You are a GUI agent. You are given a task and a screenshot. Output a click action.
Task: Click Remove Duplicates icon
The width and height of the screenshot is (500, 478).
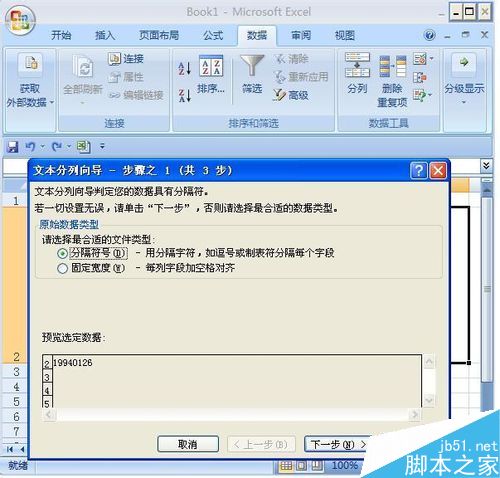point(392,67)
